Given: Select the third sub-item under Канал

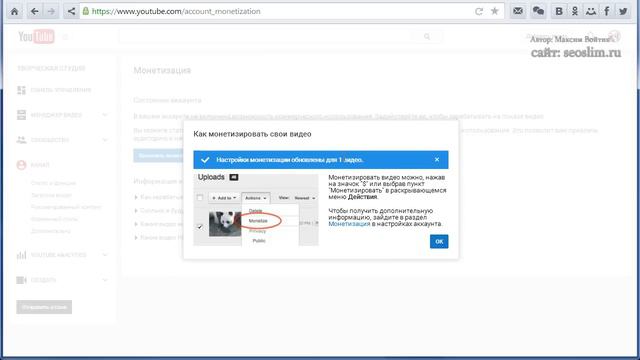Looking at the screenshot, I should click(x=66, y=207).
